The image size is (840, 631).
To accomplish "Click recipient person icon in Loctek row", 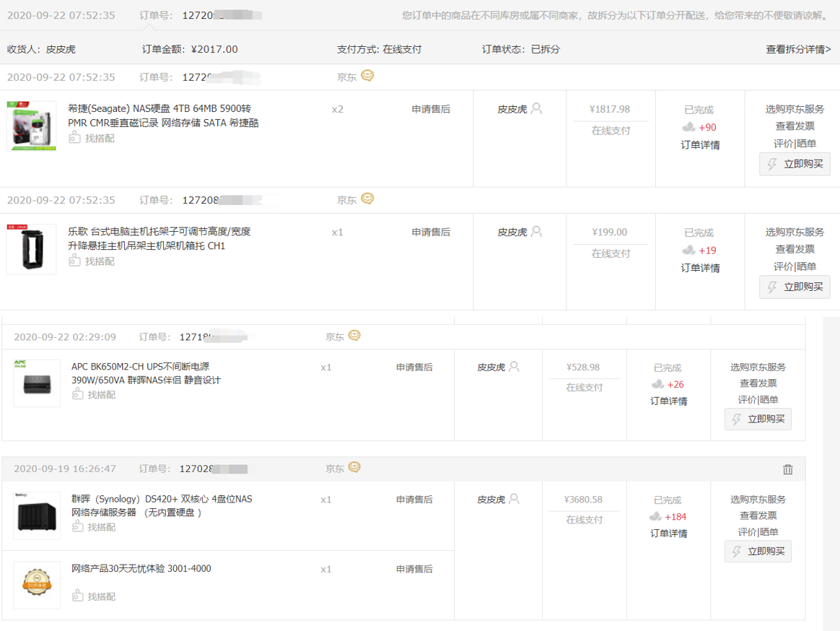I will point(536,232).
